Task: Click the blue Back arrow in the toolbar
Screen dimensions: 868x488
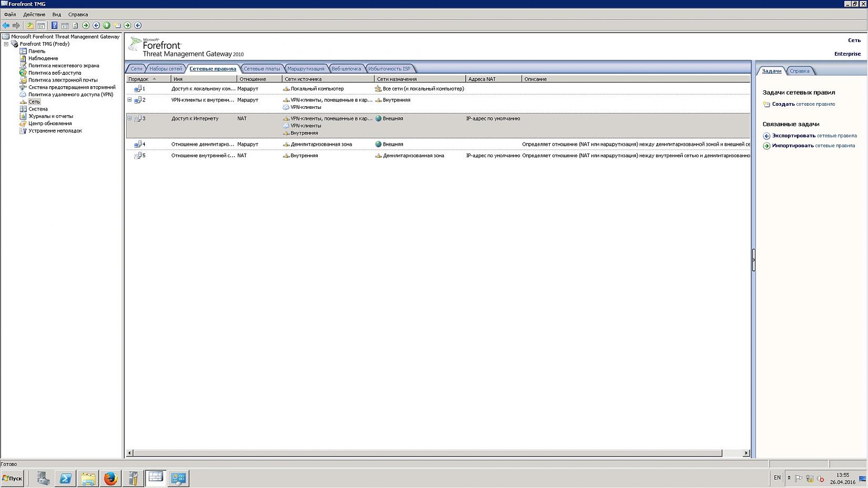Action: (6, 25)
